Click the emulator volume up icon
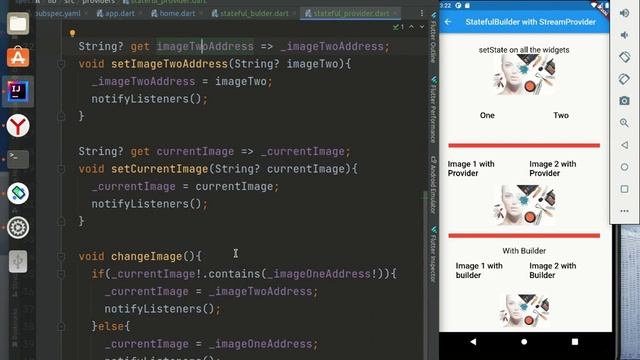Screen dimensions: 640x360 pyautogui.click(x=624, y=13)
